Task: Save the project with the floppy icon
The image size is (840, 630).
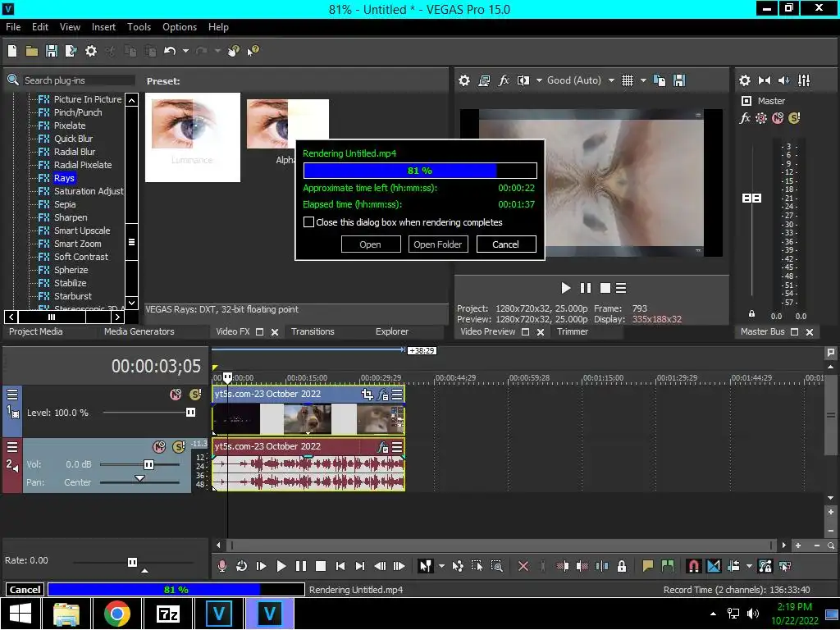Action: tap(52, 51)
